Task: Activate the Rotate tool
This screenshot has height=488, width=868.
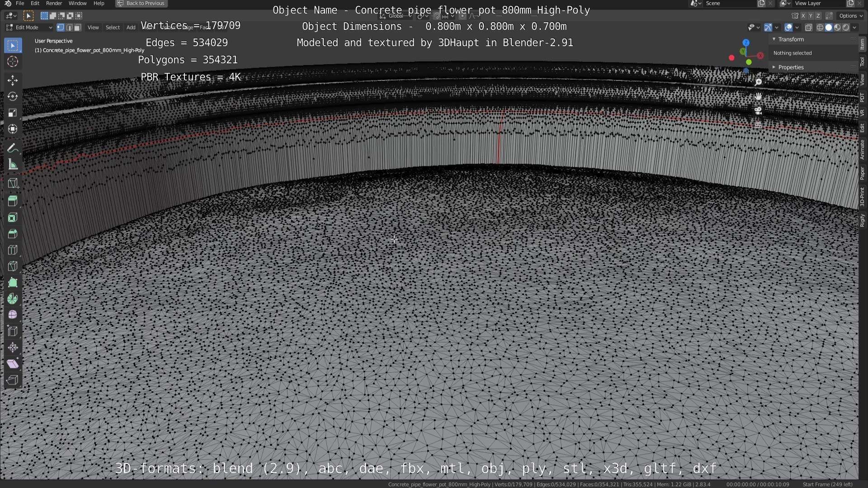Action: tap(13, 97)
